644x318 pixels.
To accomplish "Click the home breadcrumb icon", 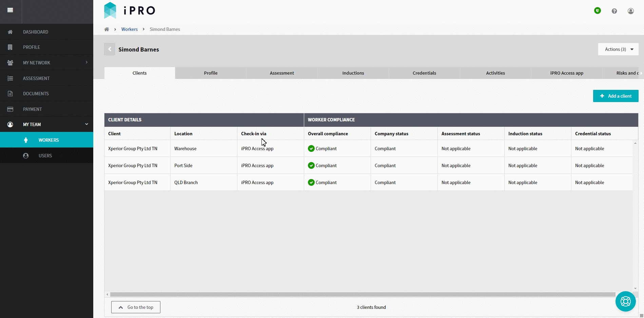I will [106, 29].
